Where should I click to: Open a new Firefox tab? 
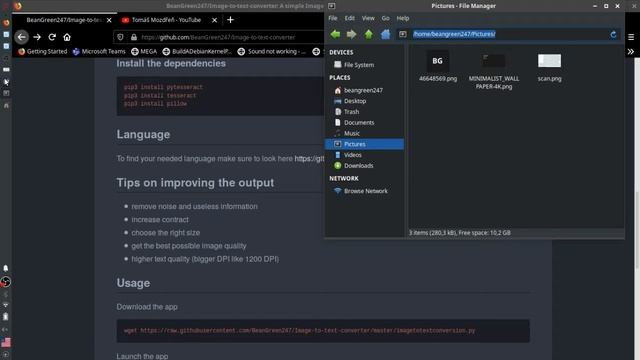(230, 20)
